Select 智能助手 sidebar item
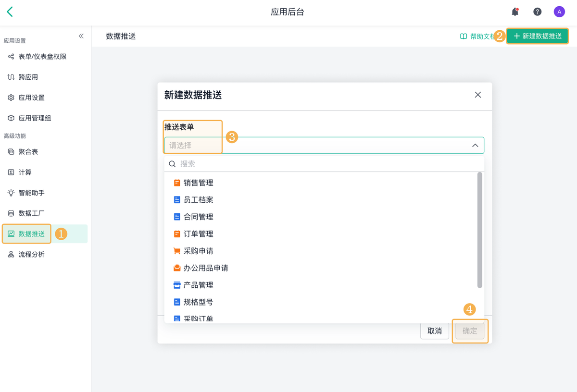Viewport: 577px width, 392px height. [x=31, y=193]
